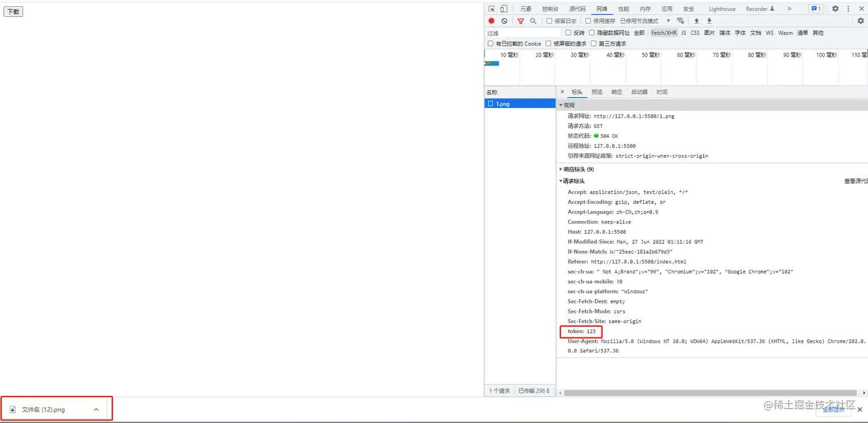Open the network search magnifier
868x423 pixels.
tap(533, 21)
